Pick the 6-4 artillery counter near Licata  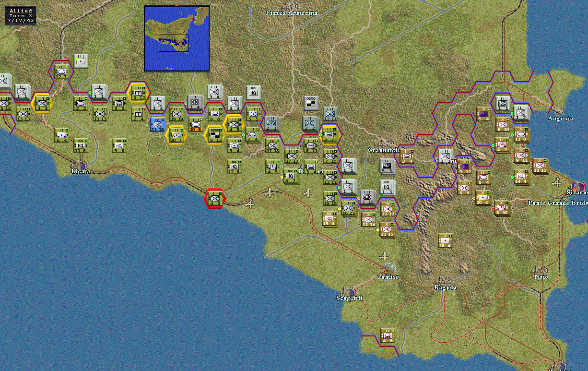click(61, 135)
